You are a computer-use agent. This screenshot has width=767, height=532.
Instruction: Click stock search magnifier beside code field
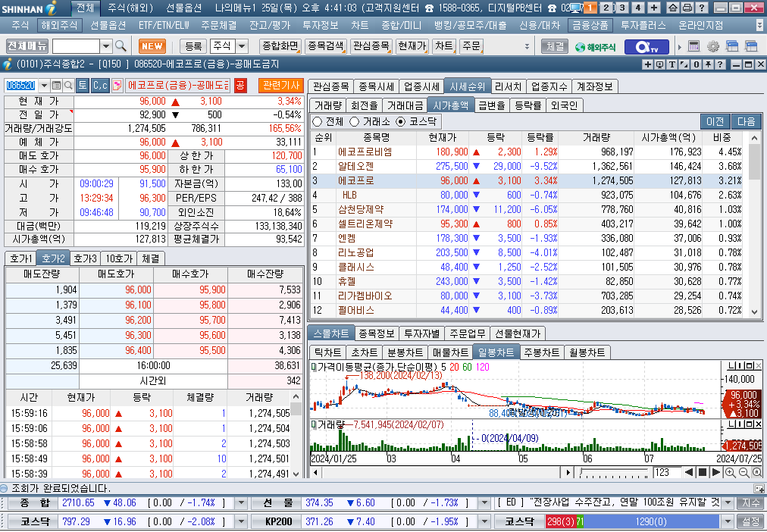(68, 86)
